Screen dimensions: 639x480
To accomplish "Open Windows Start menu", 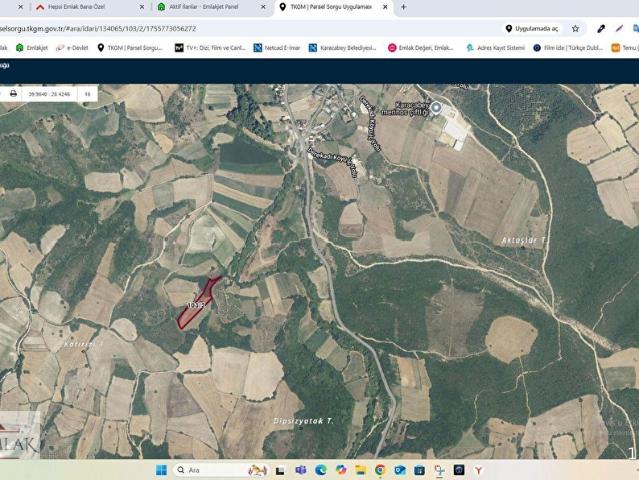I will pos(161,470).
